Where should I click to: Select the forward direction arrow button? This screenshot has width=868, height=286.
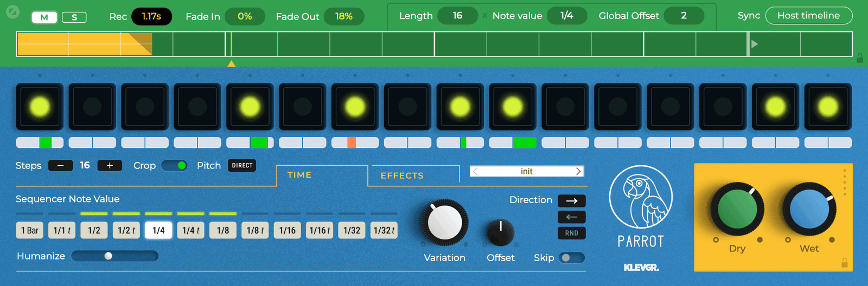(571, 201)
